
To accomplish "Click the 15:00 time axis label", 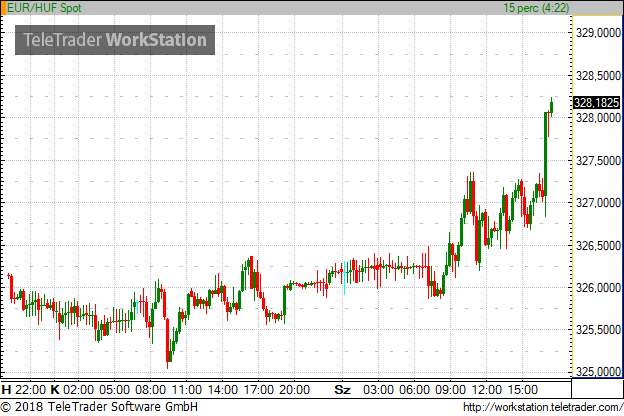I will tap(523, 389).
